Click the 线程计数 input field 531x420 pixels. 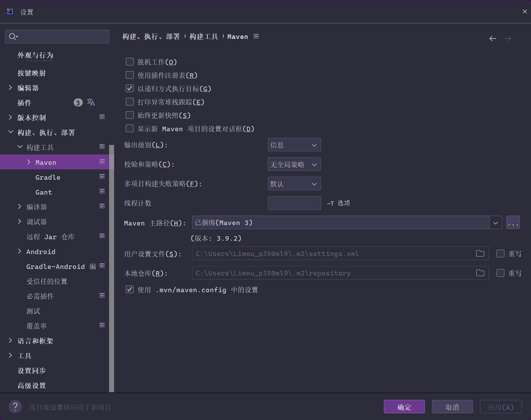pyautogui.click(x=294, y=203)
